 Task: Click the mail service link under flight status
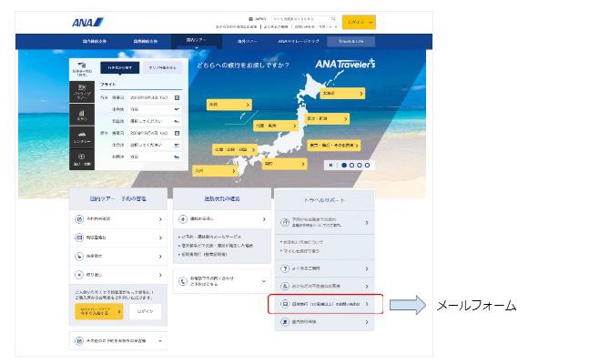click(x=211, y=237)
